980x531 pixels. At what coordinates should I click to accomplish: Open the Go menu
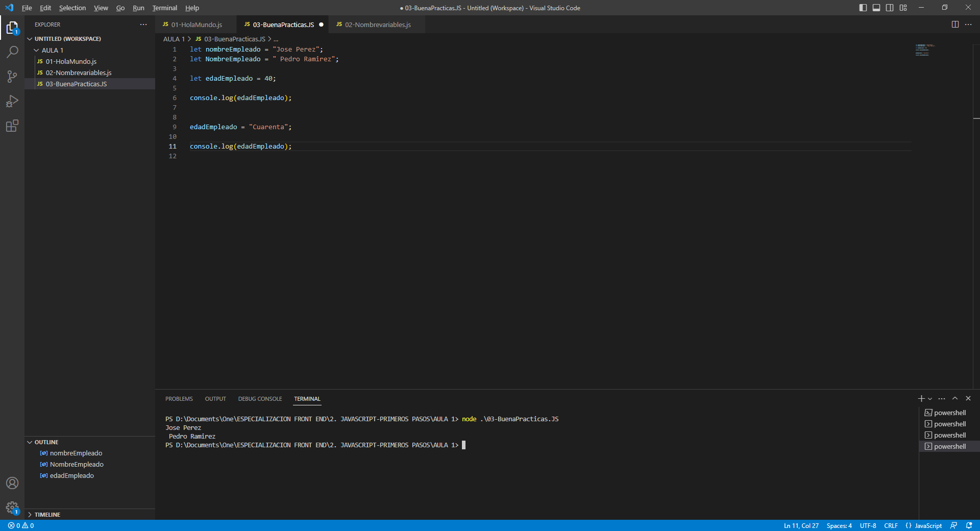[x=120, y=8]
